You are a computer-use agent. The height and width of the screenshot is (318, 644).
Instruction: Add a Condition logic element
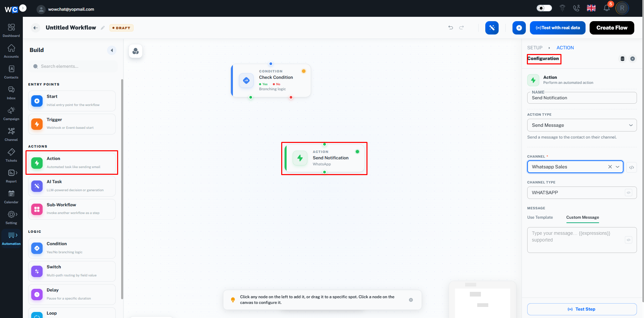[72, 248]
